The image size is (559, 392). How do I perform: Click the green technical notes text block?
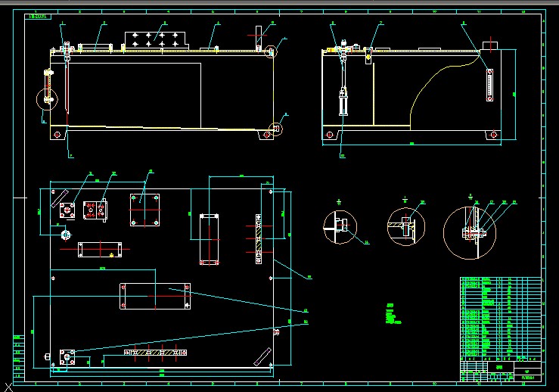391,316
